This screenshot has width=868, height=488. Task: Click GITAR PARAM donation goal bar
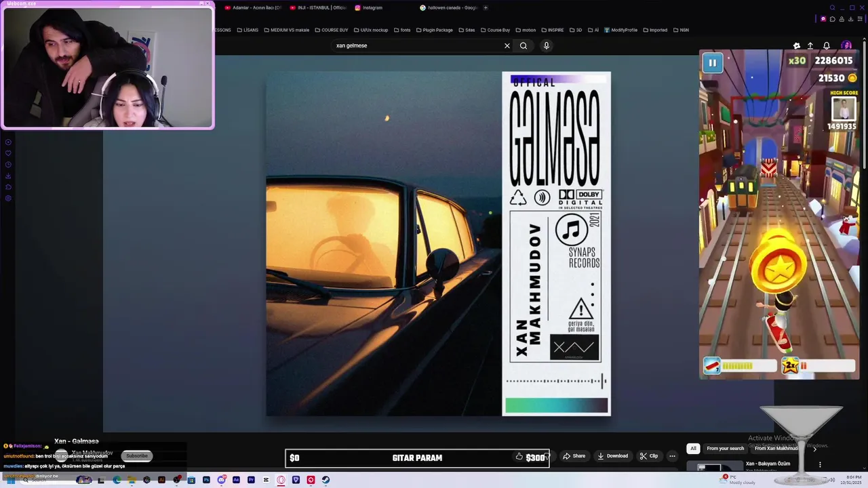pos(417,458)
